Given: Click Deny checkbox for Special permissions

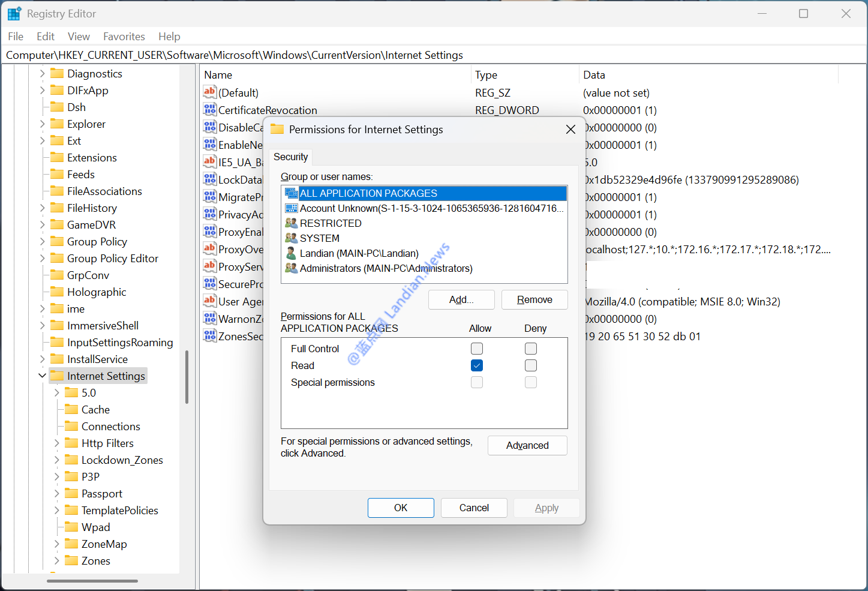Looking at the screenshot, I should click(x=531, y=382).
